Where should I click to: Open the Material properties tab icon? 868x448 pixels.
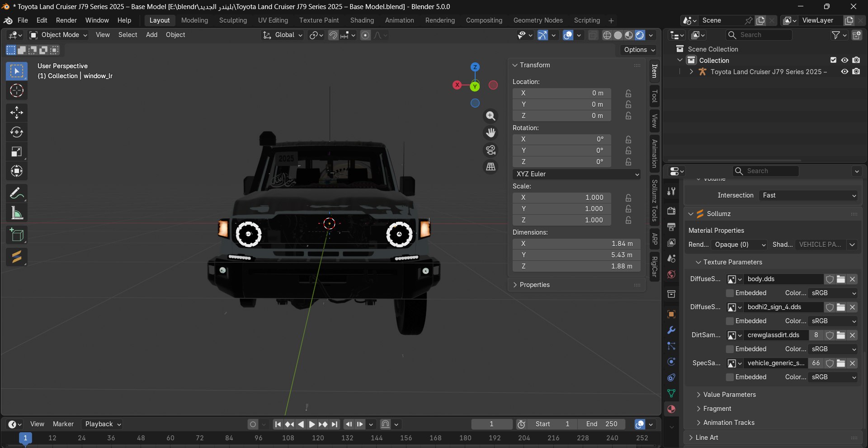pyautogui.click(x=671, y=409)
